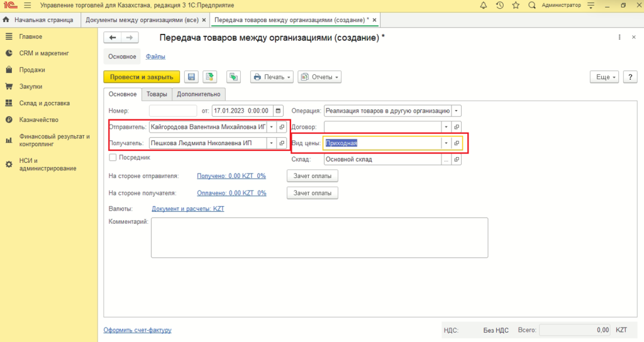
Task: Click the create-based-on icon beside post
Action: coord(234,77)
